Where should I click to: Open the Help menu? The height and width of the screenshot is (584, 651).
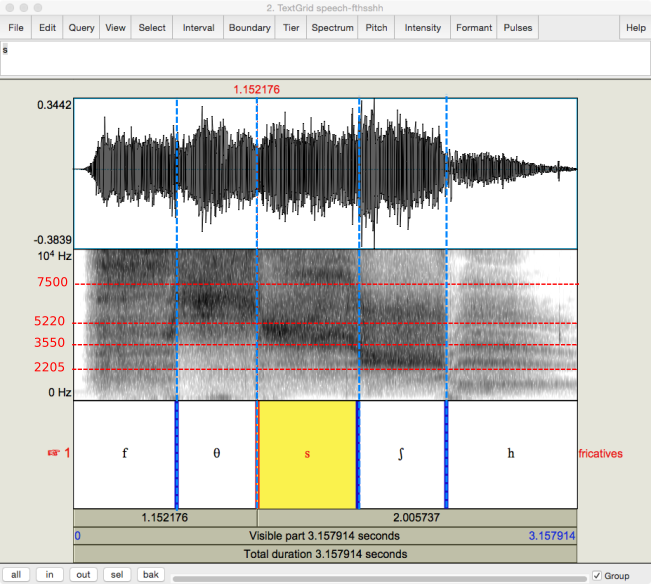coord(636,28)
